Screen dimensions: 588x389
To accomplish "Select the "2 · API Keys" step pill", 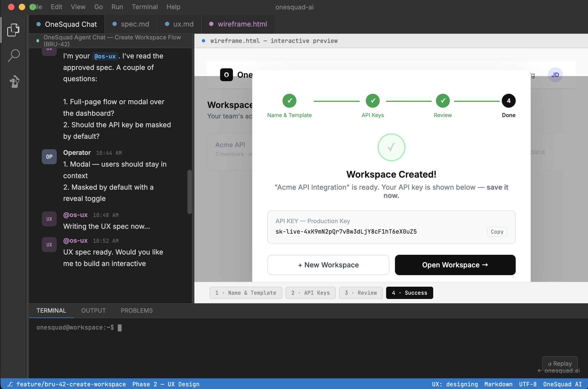I will click(x=310, y=293).
